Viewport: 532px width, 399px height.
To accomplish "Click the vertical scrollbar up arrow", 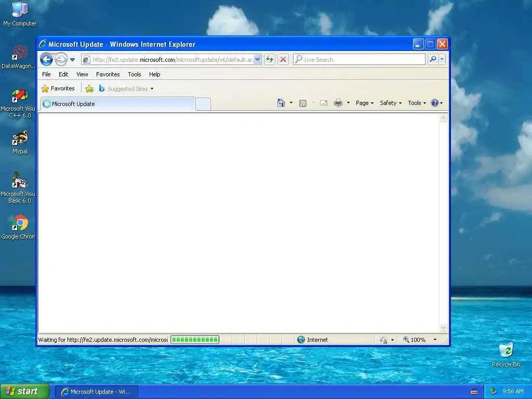I will [x=444, y=118].
